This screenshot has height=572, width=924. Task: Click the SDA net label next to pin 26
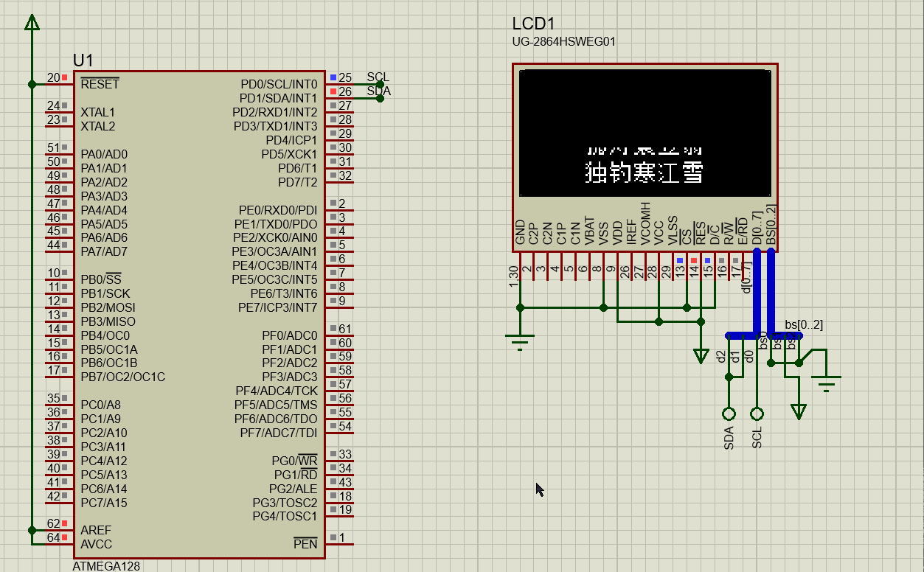tap(378, 91)
